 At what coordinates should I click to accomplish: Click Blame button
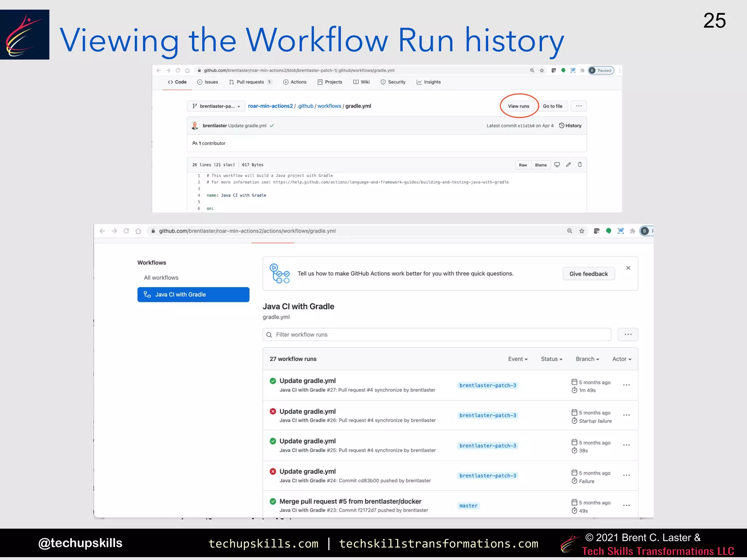[x=541, y=165]
